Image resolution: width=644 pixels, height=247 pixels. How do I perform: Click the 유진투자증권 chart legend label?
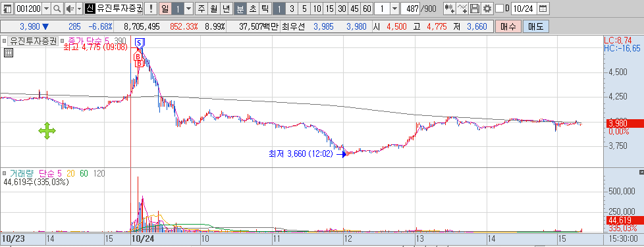pos(34,41)
